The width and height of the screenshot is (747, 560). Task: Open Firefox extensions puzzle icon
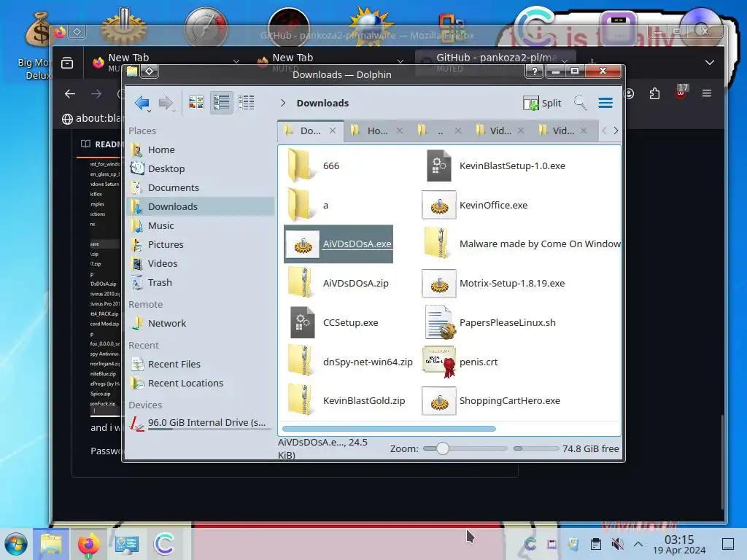[654, 94]
